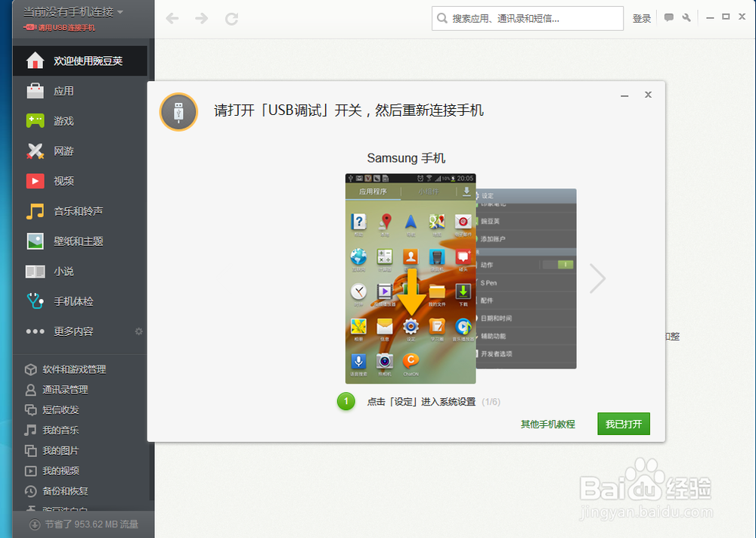Focus the 搜索应用、通讯录和短信 search field
Screen dimensions: 756x538
[528, 18]
